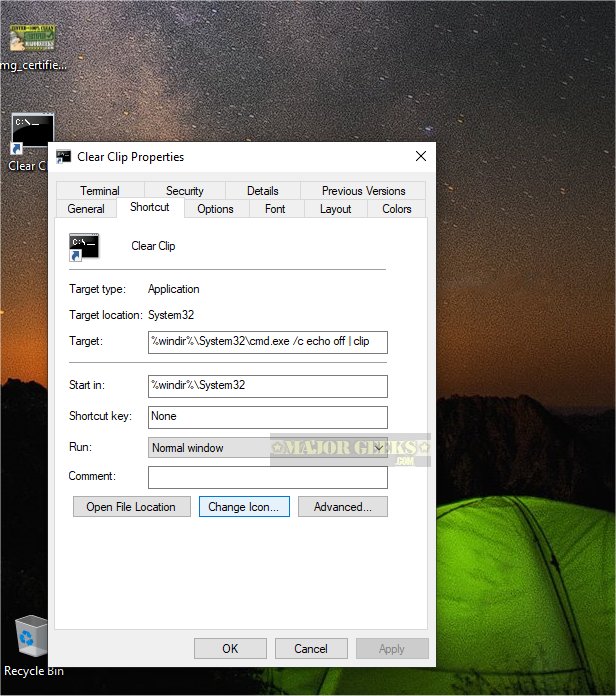Click the System32 target location value

tap(171, 315)
